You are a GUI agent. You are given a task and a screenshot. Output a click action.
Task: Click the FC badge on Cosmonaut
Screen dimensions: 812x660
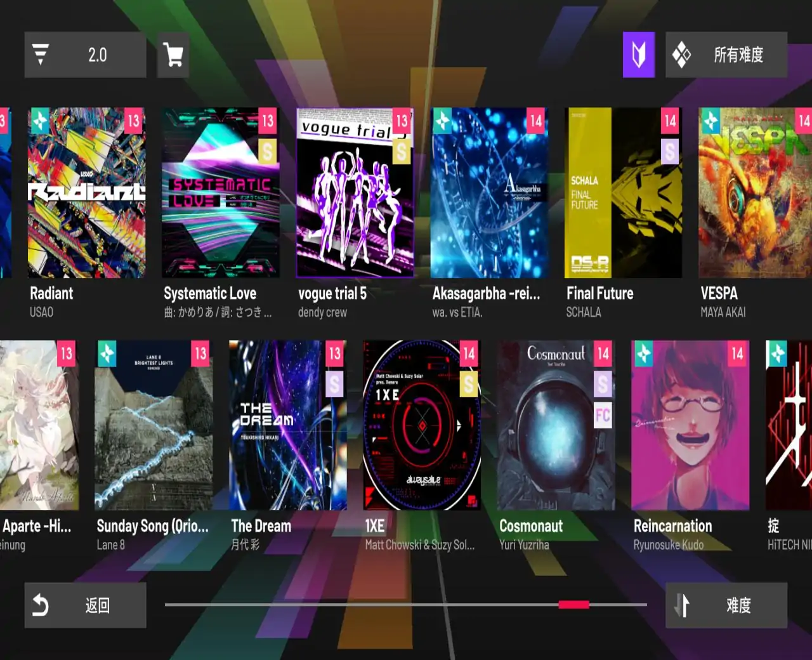[x=603, y=416]
